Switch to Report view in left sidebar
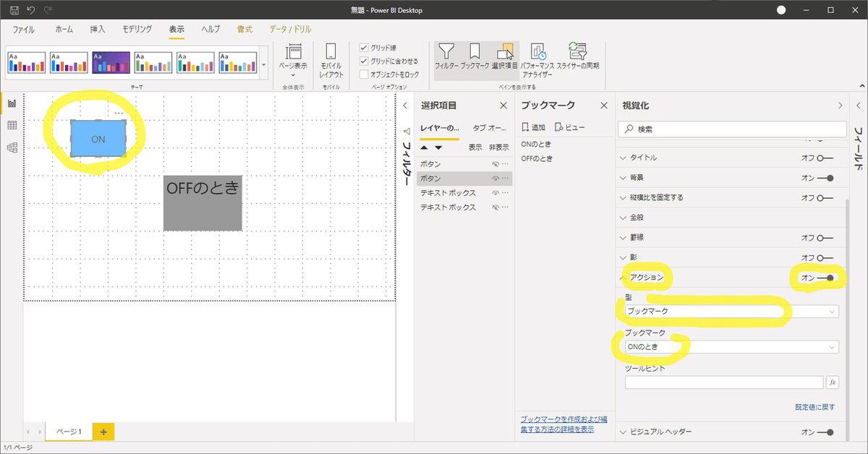This screenshot has height=454, width=868. (12, 103)
